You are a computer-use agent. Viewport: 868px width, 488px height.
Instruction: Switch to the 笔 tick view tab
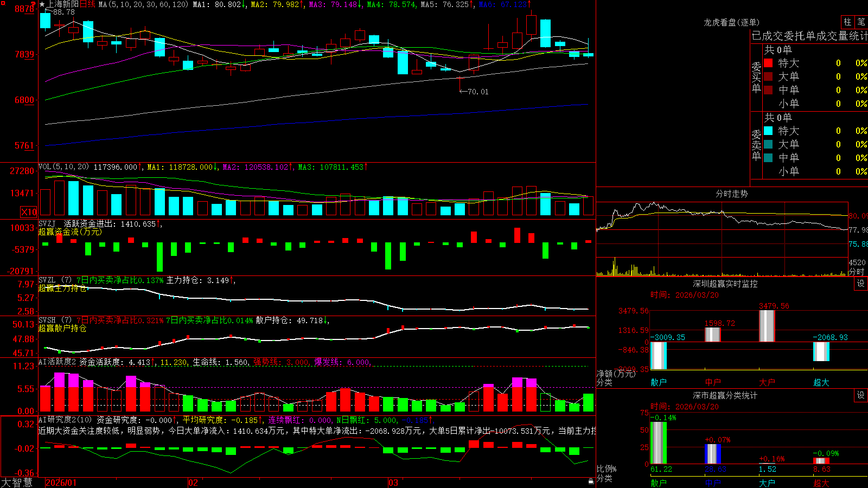point(861,22)
